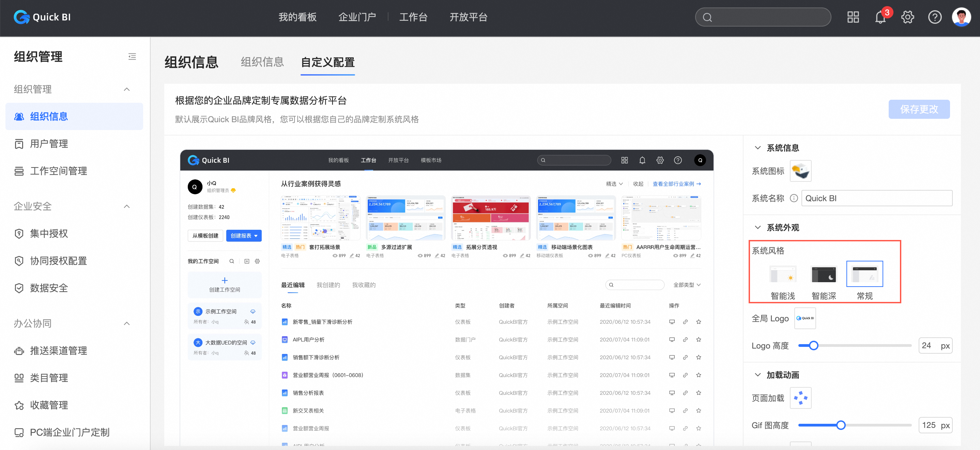Switch to the 自定义配置 tab

(x=327, y=62)
